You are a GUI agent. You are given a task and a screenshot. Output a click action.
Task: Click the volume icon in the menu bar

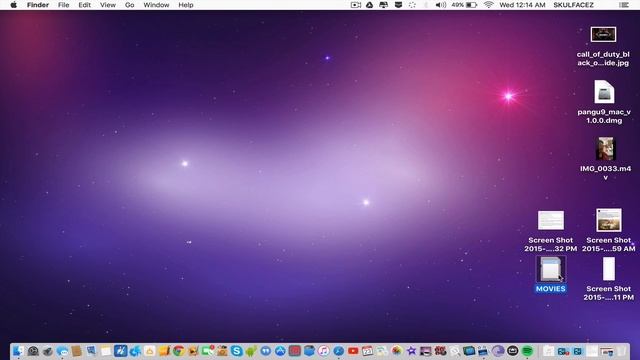[440, 5]
